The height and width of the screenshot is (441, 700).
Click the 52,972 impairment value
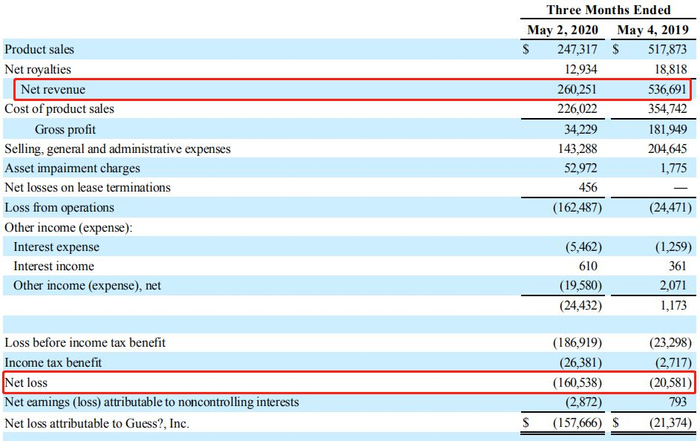580,168
